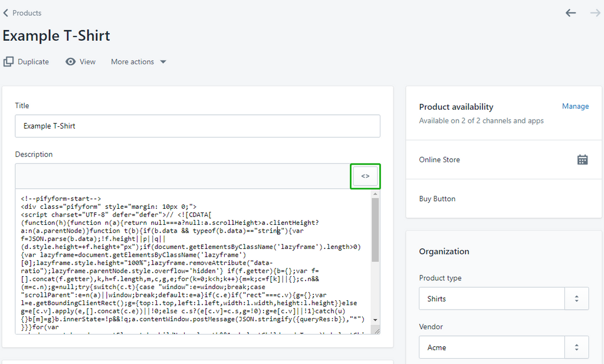Viewport: 604px width, 364px height.
Task: Click the back chevron beside Products
Action: (6, 13)
